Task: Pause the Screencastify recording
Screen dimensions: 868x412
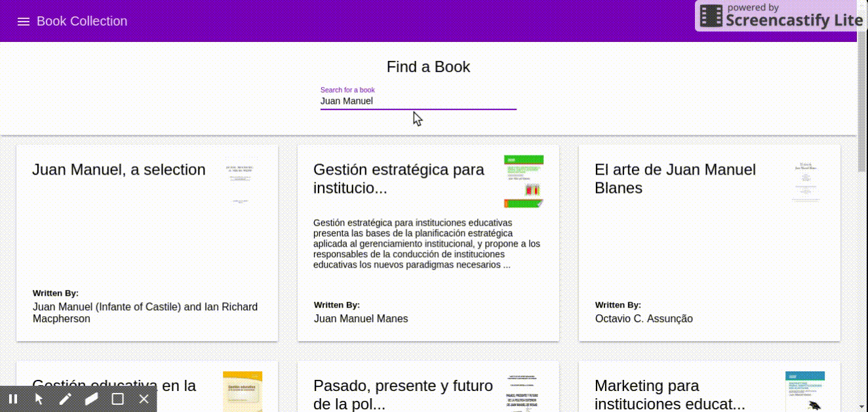Action: [x=13, y=399]
